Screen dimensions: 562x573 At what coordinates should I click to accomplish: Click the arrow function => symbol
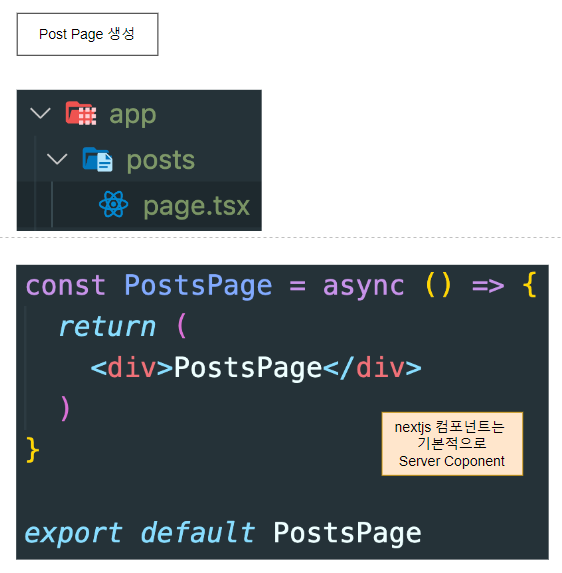[x=488, y=286]
